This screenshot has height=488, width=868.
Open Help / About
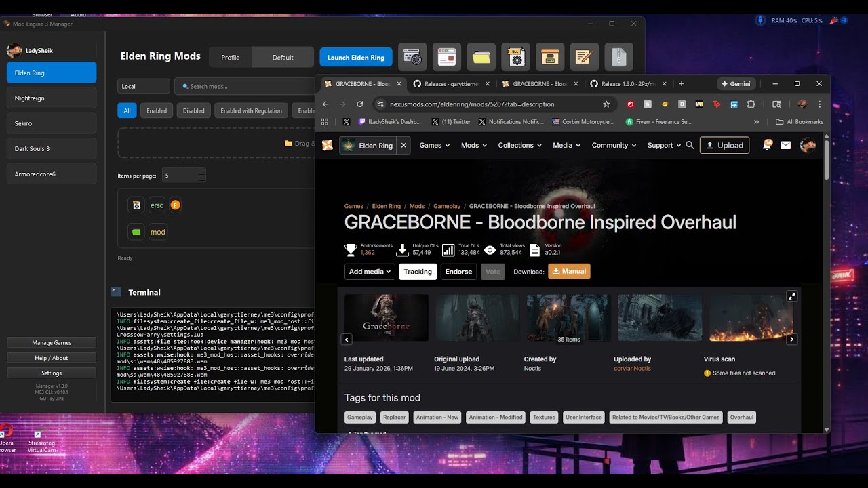[x=52, y=358]
